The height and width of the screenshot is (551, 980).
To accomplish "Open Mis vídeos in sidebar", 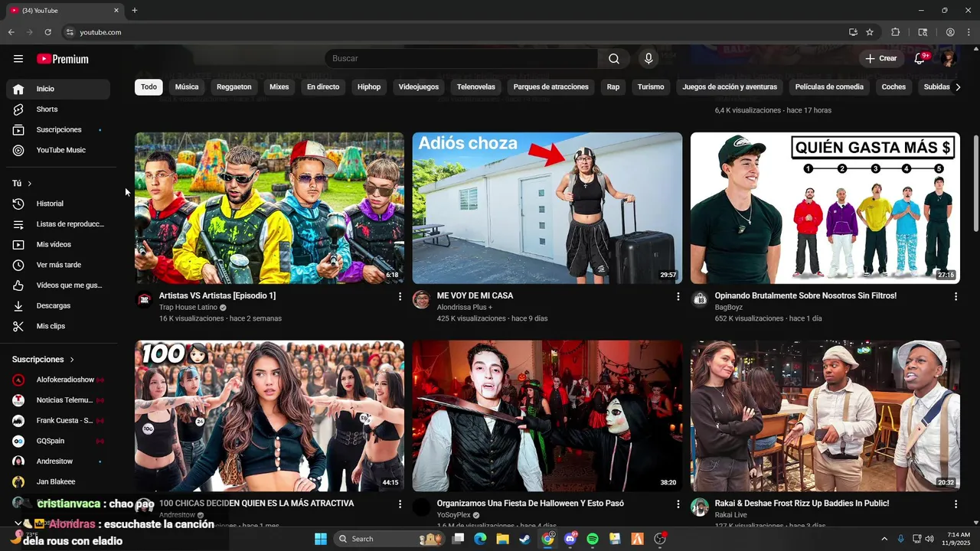I will click(58, 244).
